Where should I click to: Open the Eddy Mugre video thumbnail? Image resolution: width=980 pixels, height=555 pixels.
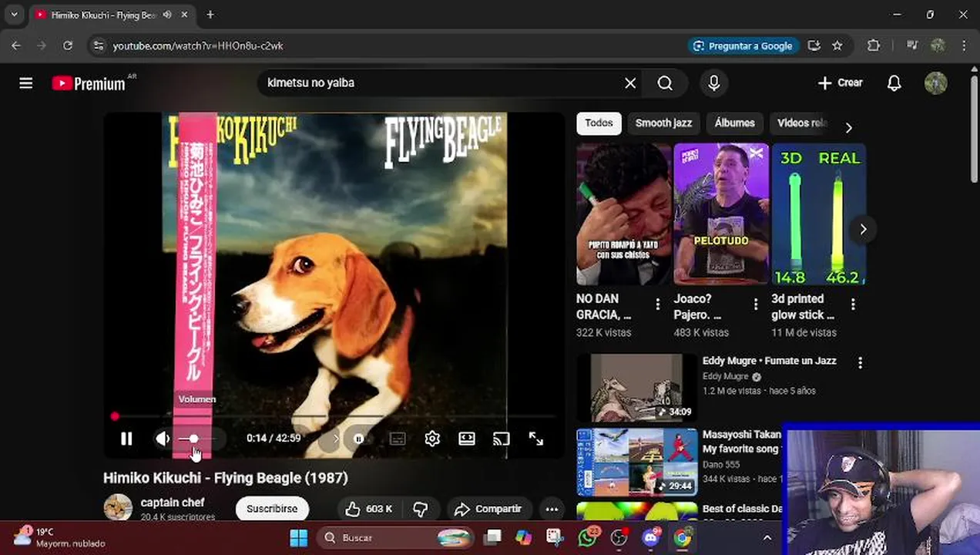(636, 388)
